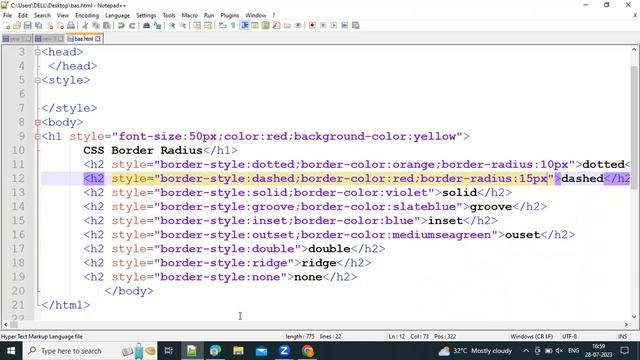640x360 pixels.
Task: Open the Search menu
Action: tap(42, 16)
